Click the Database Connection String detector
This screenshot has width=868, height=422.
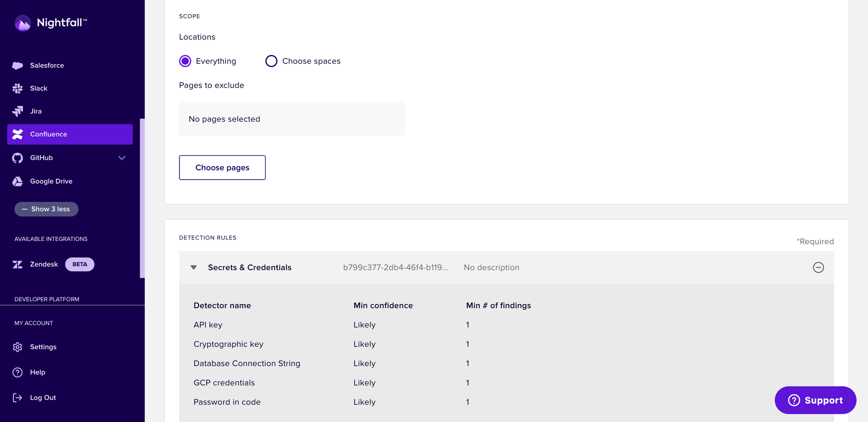coord(247,363)
